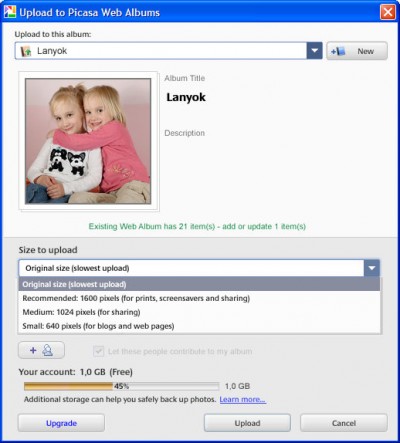
Task: Click the Upload button
Action: tap(247, 423)
